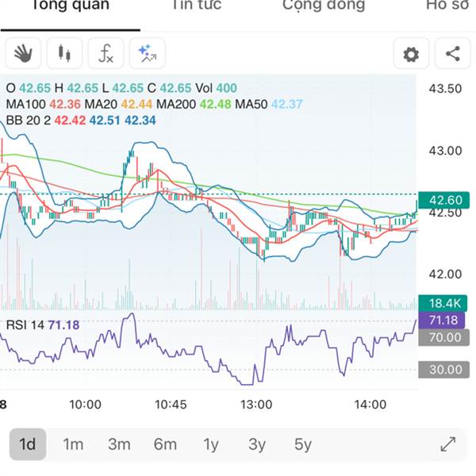Open chart settings gear icon
Screen dimensions: 476x476
pyautogui.click(x=411, y=54)
